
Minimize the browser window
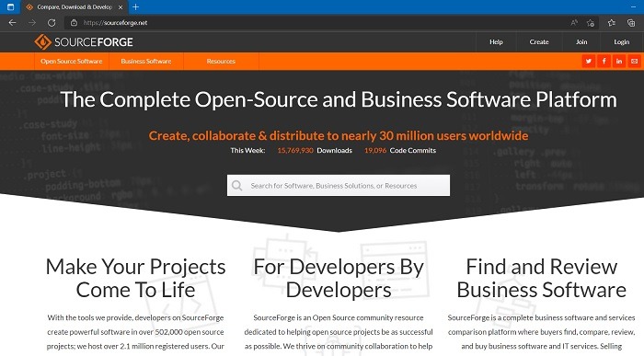pyautogui.click(x=633, y=7)
